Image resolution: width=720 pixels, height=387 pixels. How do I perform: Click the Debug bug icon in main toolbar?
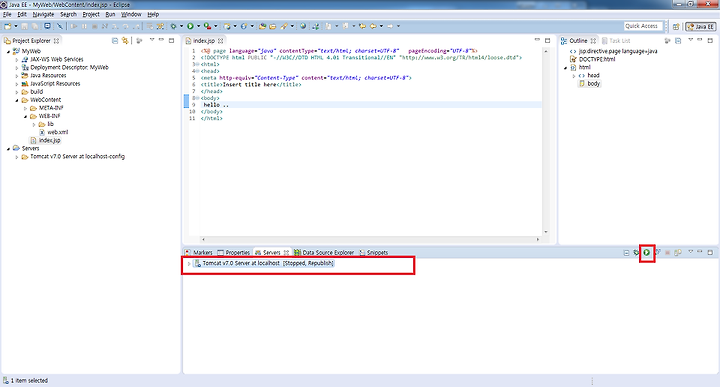[174, 26]
